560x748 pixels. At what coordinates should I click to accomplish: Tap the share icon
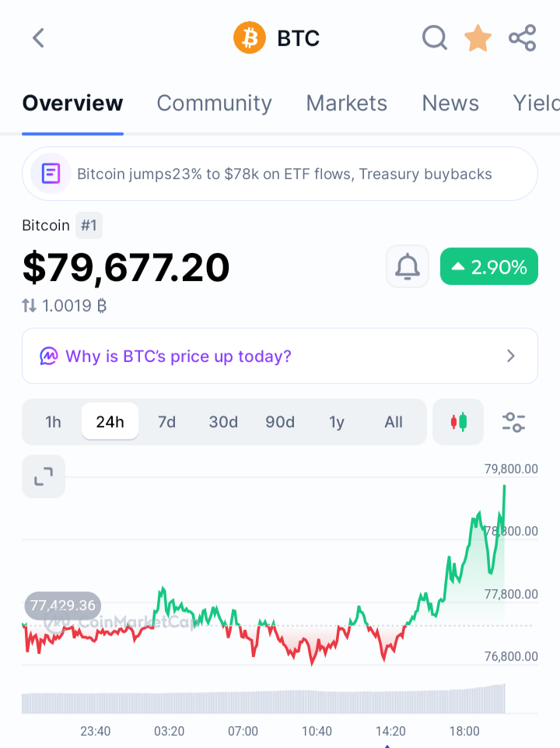point(523,38)
